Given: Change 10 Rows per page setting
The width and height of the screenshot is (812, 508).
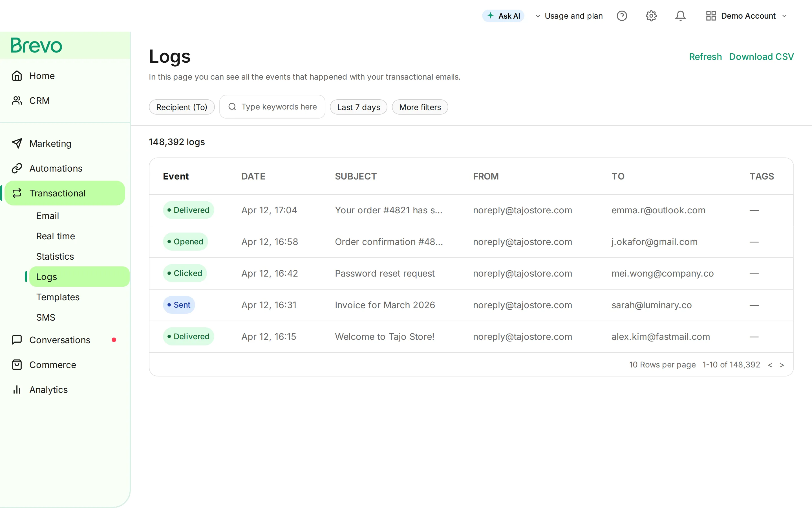Looking at the screenshot, I should pos(662,365).
